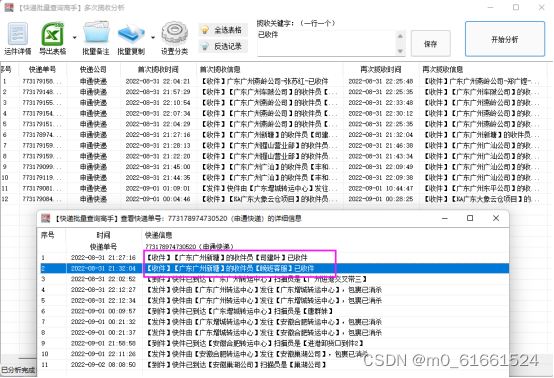Viewport: 554px width, 378px height.
Task: Open the 批量备注 batch remark folder icon
Action: point(96,39)
